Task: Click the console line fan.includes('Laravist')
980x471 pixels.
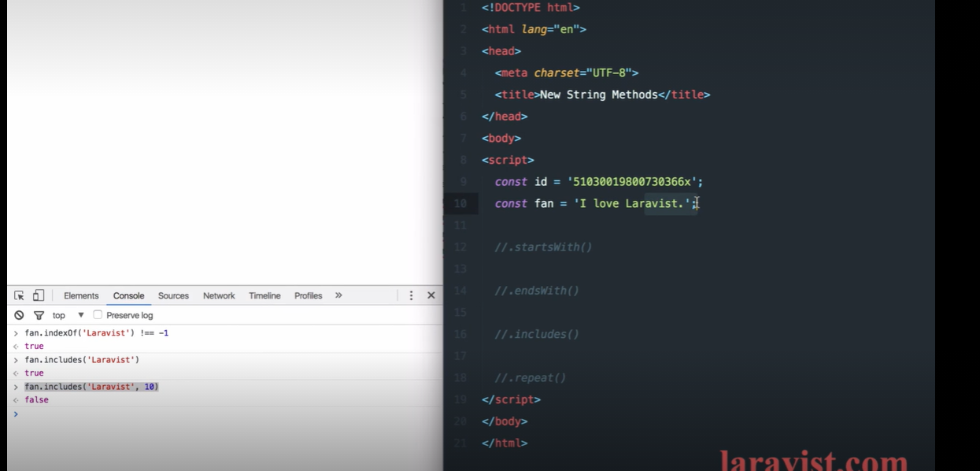Action: pyautogui.click(x=82, y=360)
